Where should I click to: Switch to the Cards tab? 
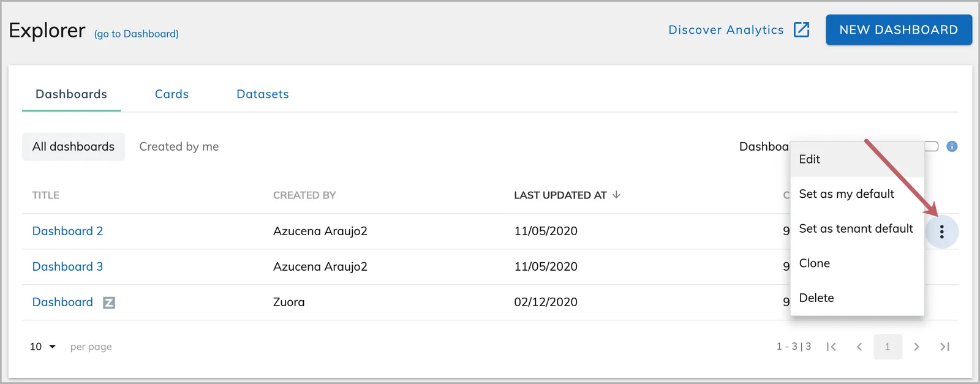pyautogui.click(x=171, y=94)
